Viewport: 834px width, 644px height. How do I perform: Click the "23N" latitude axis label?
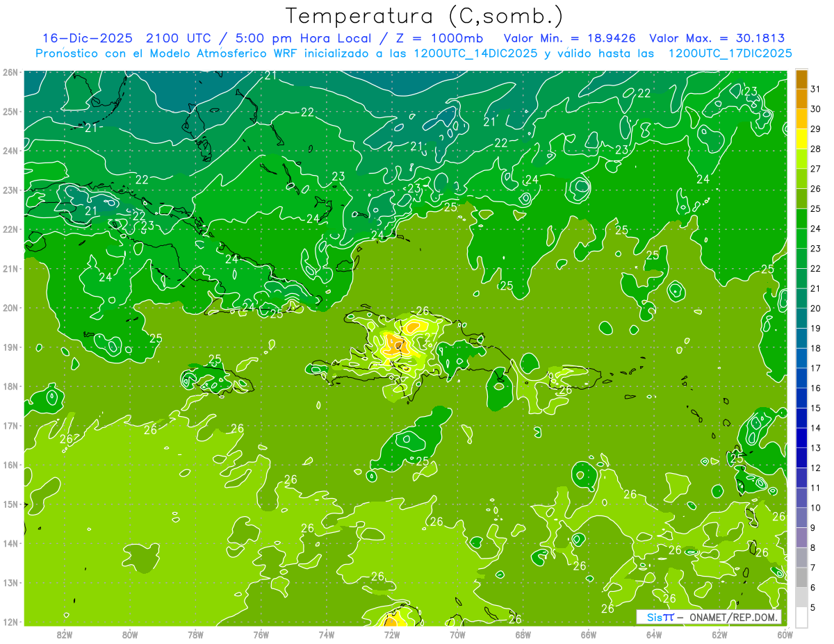tap(10, 190)
